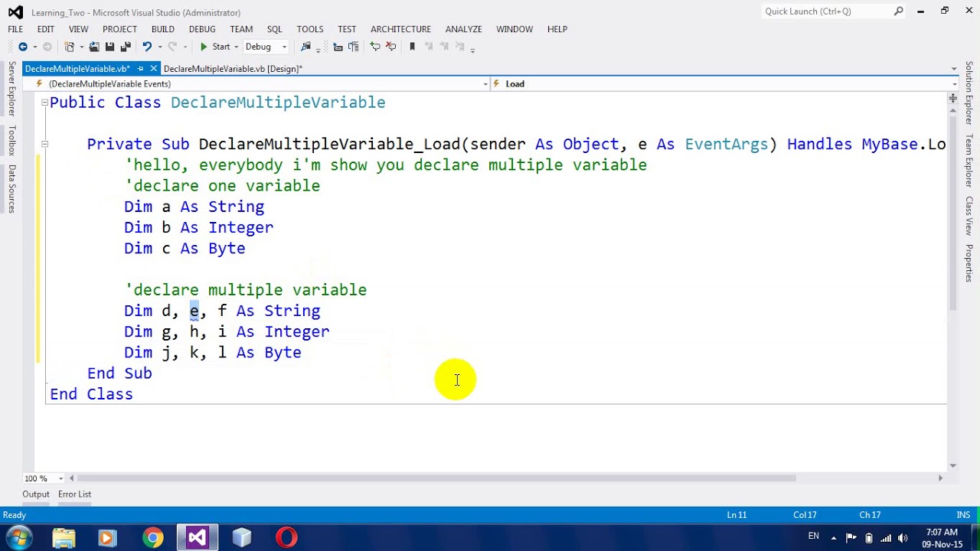Expand the Data Sources side tab
Viewport: 980px width, 551px height.
pos(11,188)
